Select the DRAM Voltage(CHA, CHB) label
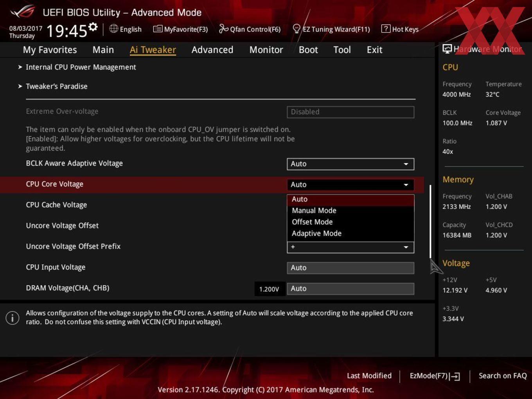Image resolution: width=532 pixels, height=399 pixels. (x=67, y=288)
